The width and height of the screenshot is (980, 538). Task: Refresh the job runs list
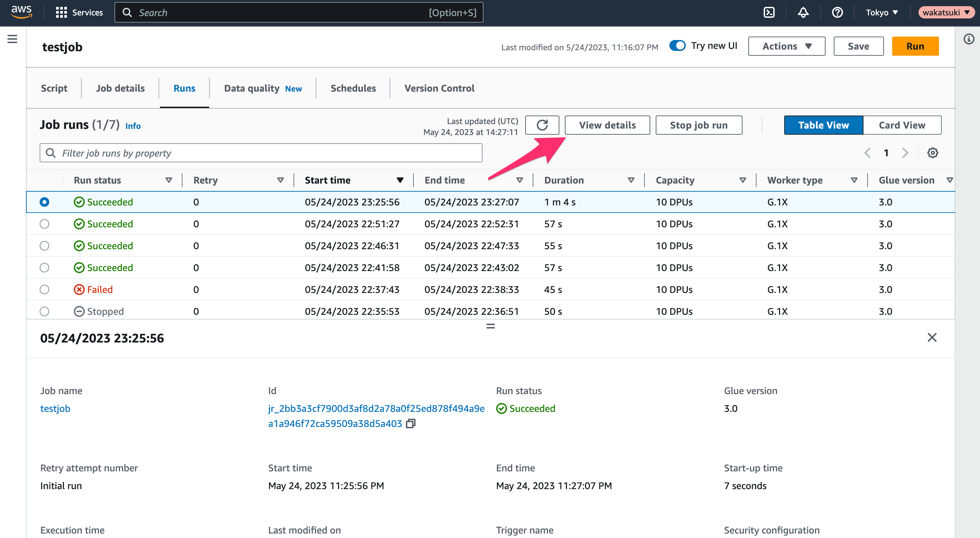tap(542, 125)
